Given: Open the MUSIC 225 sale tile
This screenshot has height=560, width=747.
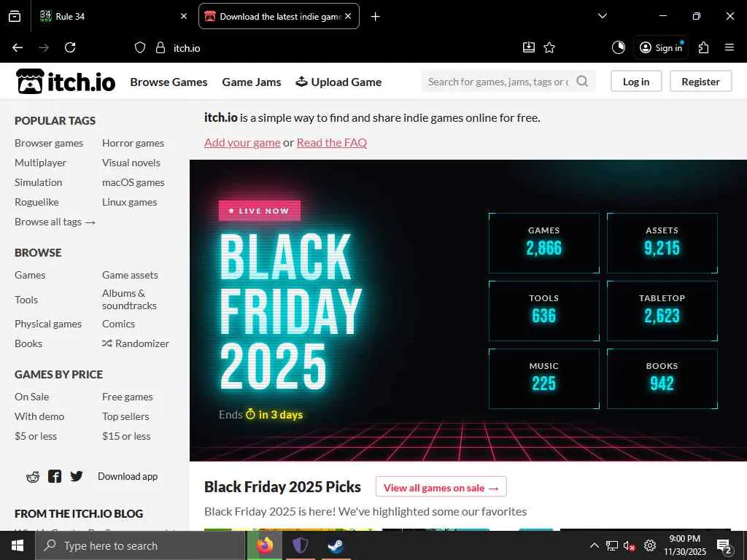Looking at the screenshot, I should pyautogui.click(x=544, y=378).
